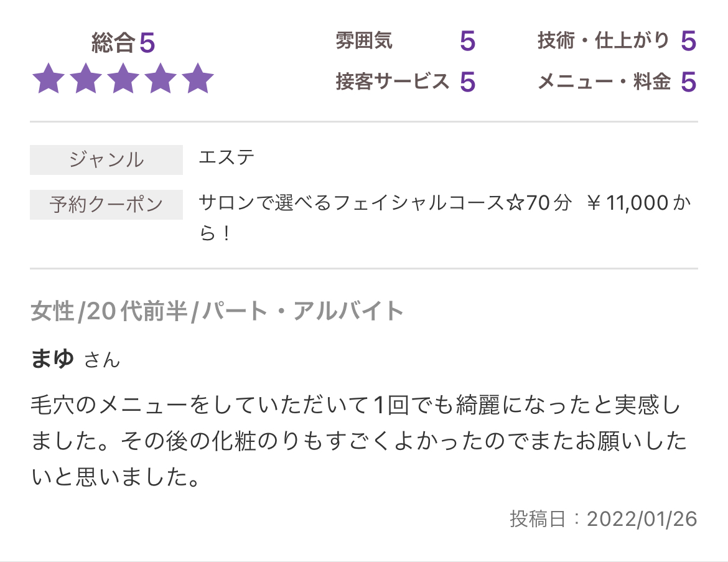Click the reviewer attributes line 女性/20代前半
Screen dimensions: 728x562
(217, 311)
